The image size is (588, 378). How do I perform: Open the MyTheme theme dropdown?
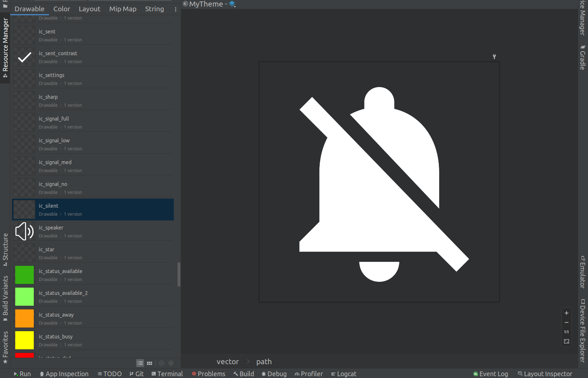pos(205,4)
